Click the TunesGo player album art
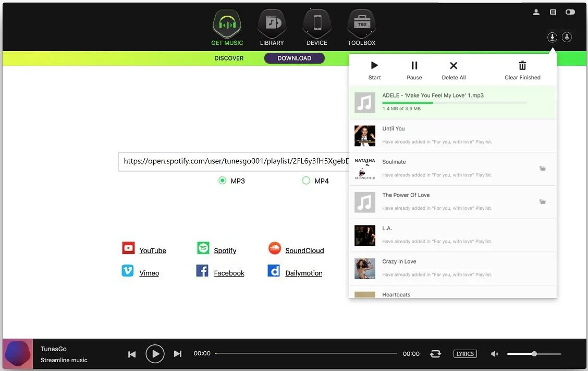The width and height of the screenshot is (588, 371). click(x=18, y=354)
